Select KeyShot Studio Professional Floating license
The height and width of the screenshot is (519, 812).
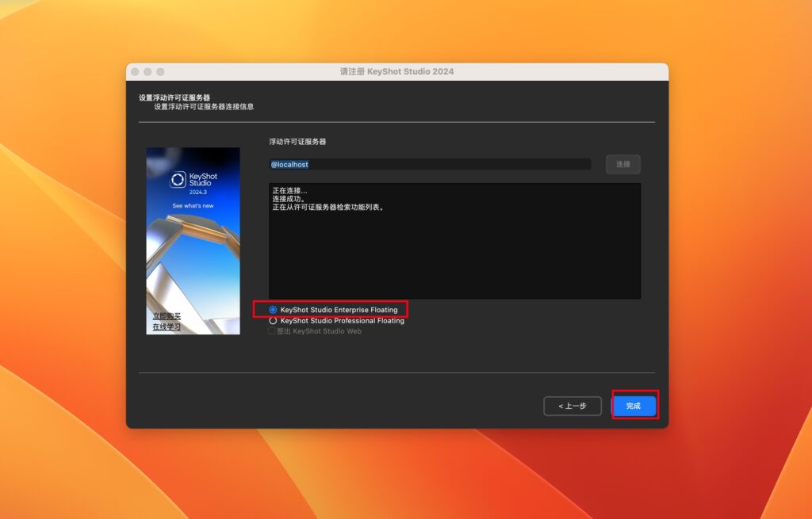point(273,320)
